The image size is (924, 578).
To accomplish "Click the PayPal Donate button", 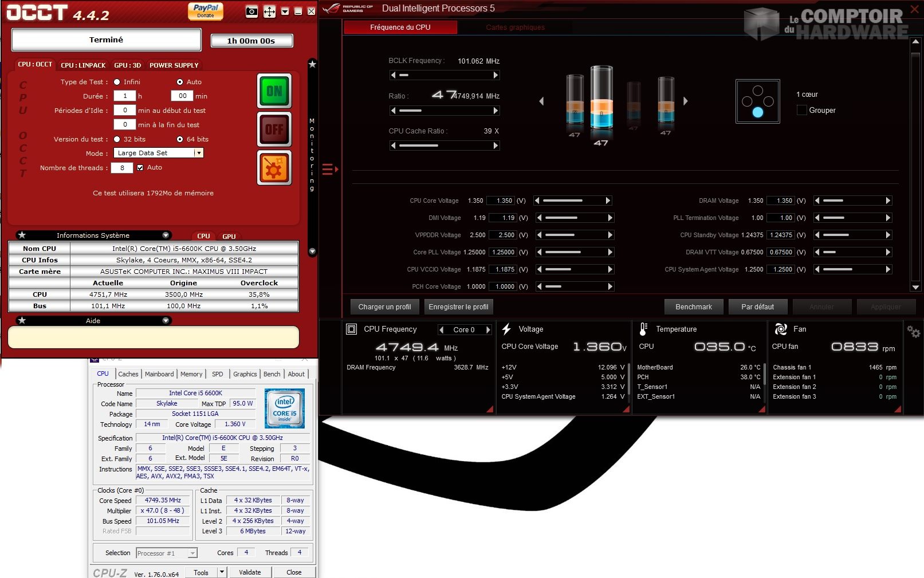I will point(206,11).
